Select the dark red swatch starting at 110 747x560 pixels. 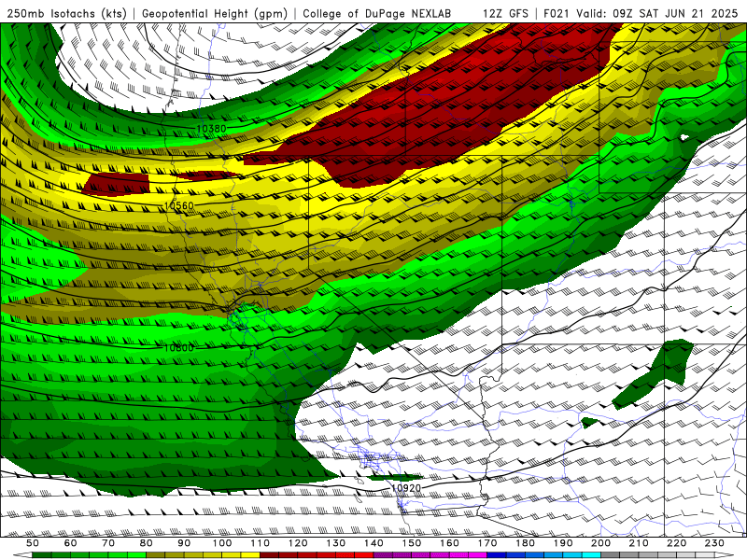[x=269, y=554]
